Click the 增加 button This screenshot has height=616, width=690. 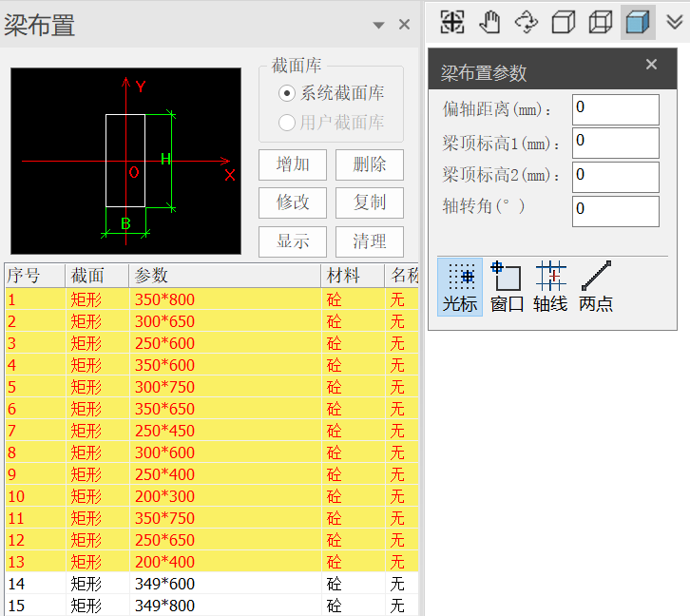click(x=293, y=164)
